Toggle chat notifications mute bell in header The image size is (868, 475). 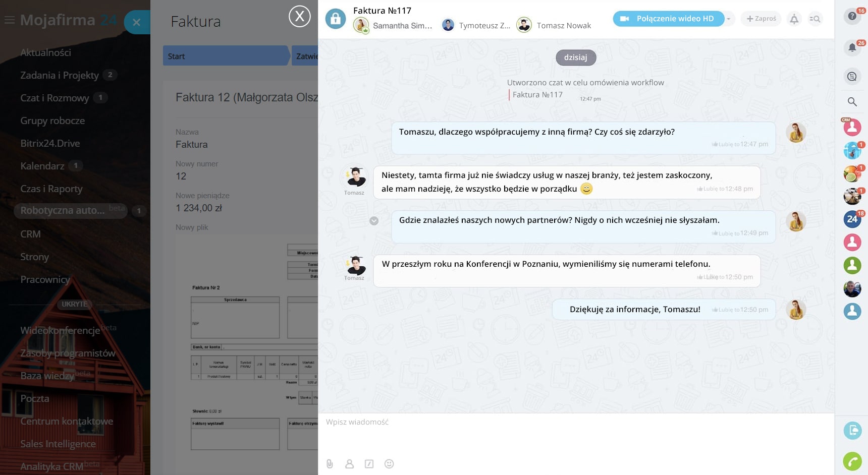pos(794,19)
